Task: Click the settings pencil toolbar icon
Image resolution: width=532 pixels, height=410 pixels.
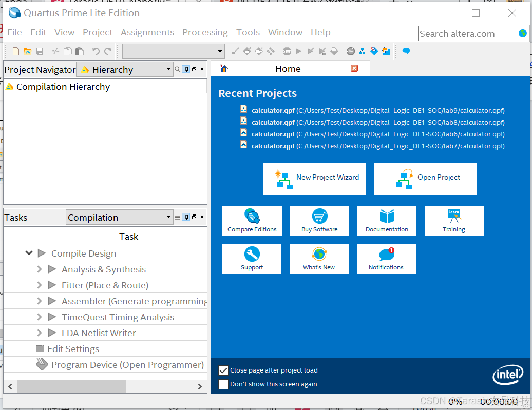Action: pos(235,51)
